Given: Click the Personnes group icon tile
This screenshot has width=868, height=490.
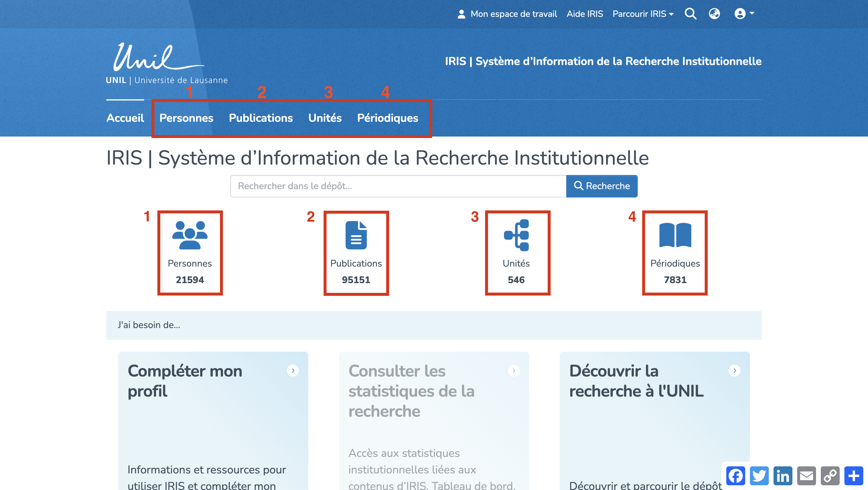Looking at the screenshot, I should (190, 235).
